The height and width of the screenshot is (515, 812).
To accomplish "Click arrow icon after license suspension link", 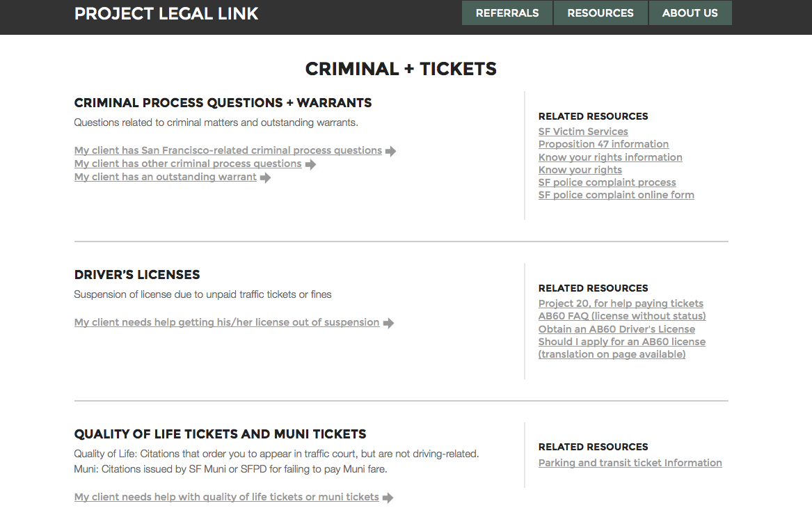I will point(388,323).
